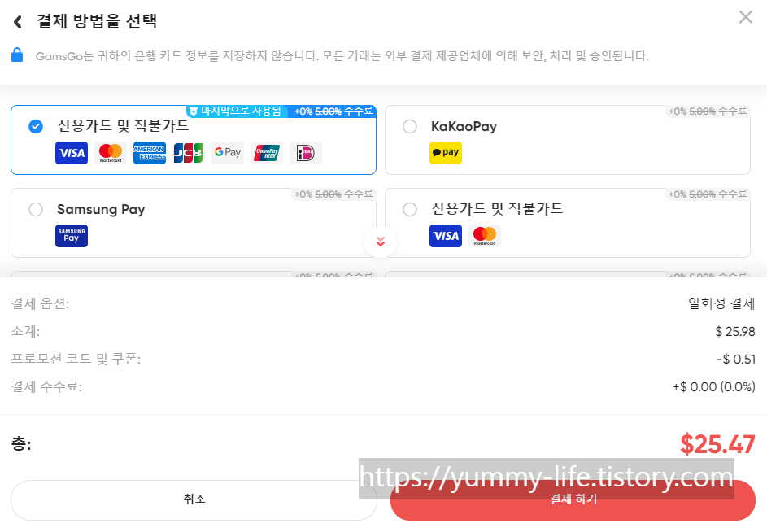Click the GamsGo card-info security notice text
This screenshot has width=767, height=532.
[342, 56]
